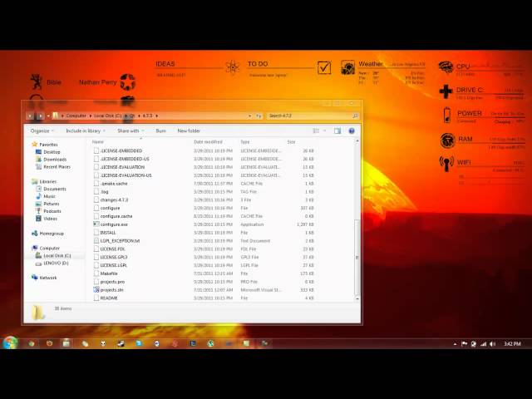Screen dimensions: 532x399
Task: Toggle the preview pane button
Action: [337, 131]
